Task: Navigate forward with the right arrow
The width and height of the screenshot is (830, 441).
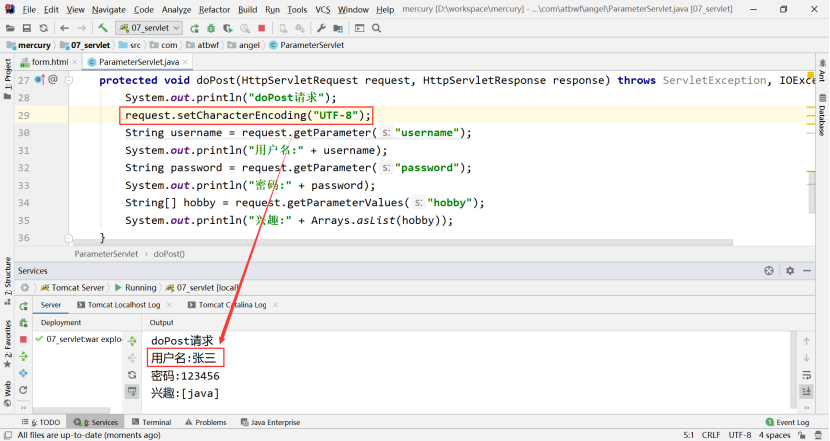Action: 82,28
